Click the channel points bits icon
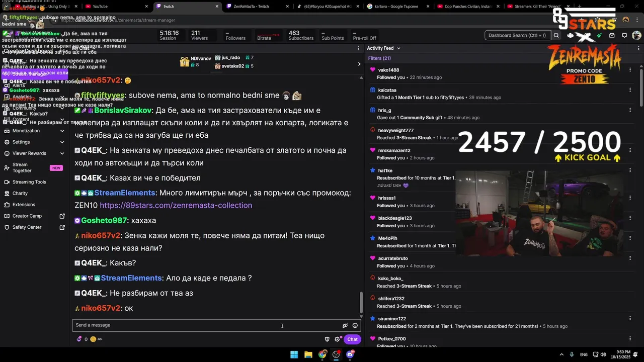Viewport: 644px width, 362px height. click(79, 339)
